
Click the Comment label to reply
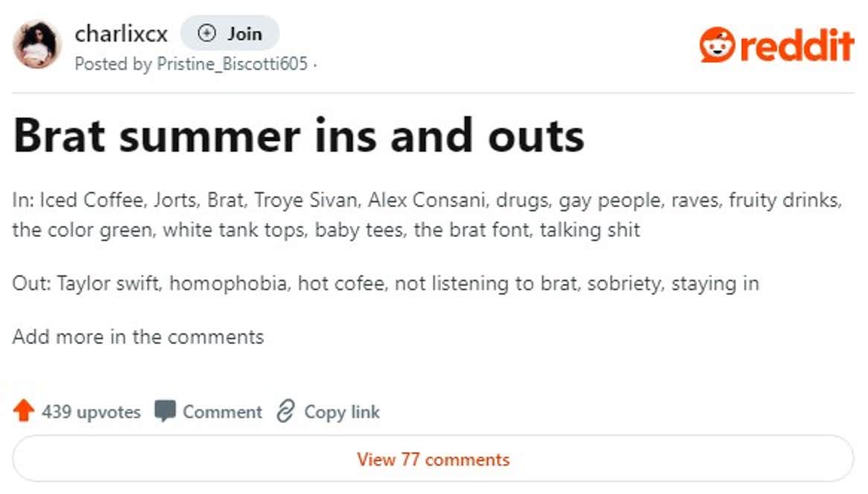tap(222, 411)
